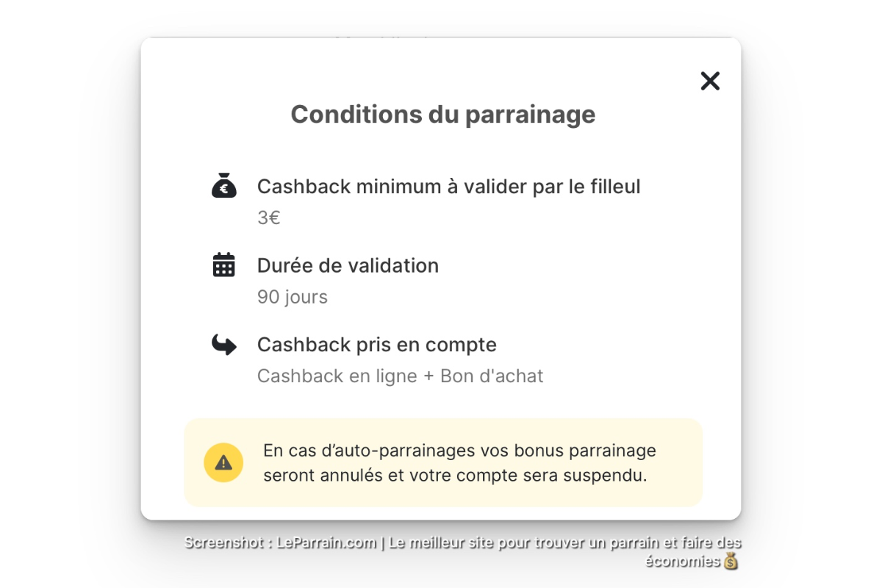Click the curved arrow cashback icon
Image resolution: width=882 pixels, height=588 pixels.
[x=223, y=344]
